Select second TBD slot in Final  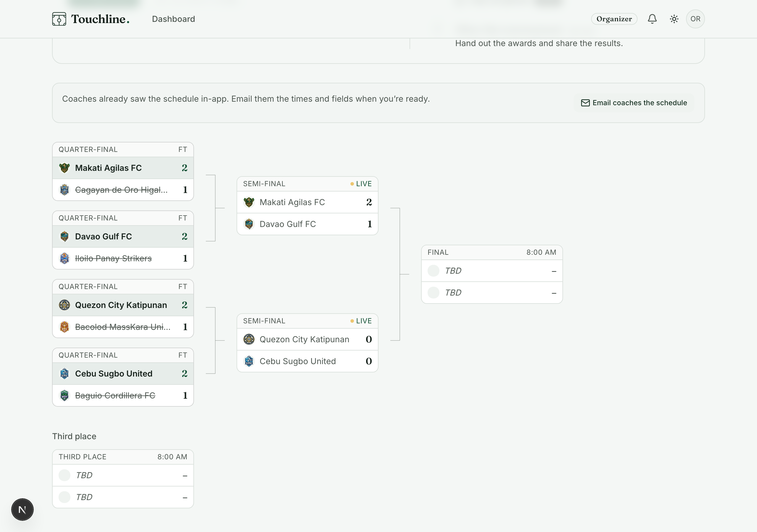click(492, 293)
